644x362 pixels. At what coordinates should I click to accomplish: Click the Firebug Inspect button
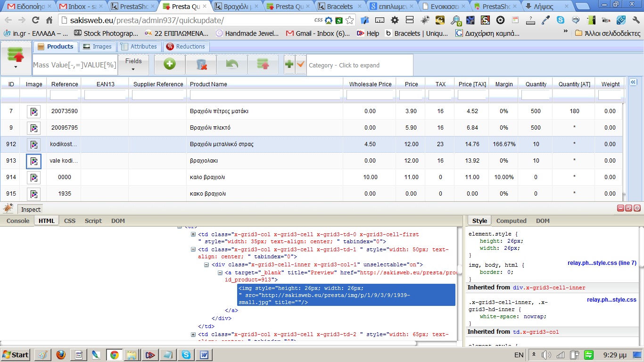pos(31,209)
